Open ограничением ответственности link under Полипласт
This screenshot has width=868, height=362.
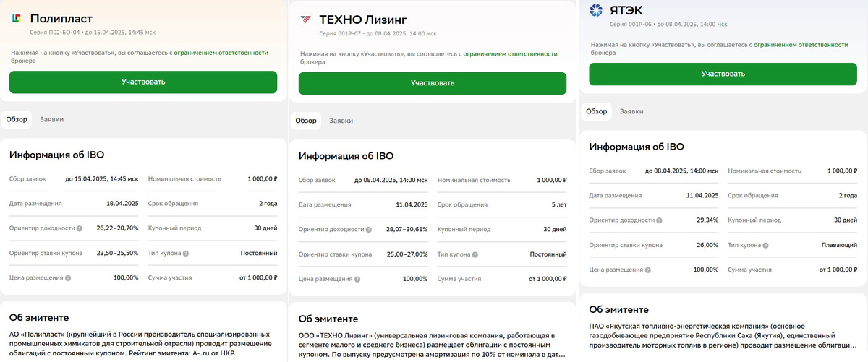219,53
